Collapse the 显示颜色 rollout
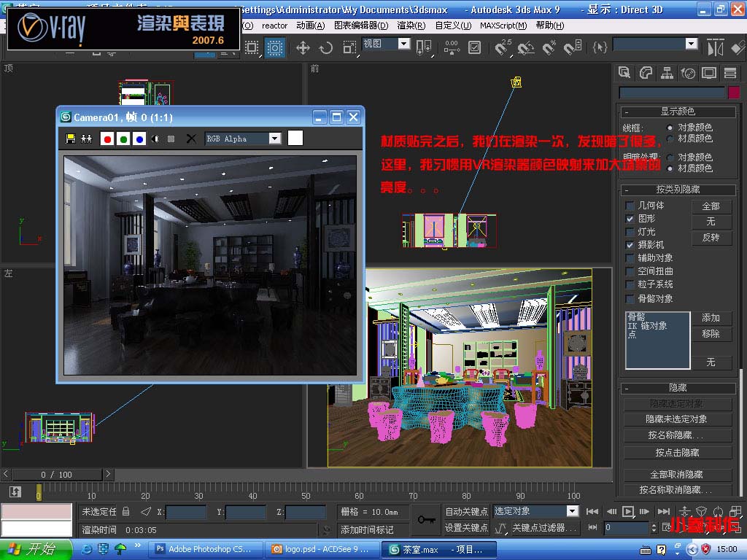The image size is (747, 560). point(678,112)
